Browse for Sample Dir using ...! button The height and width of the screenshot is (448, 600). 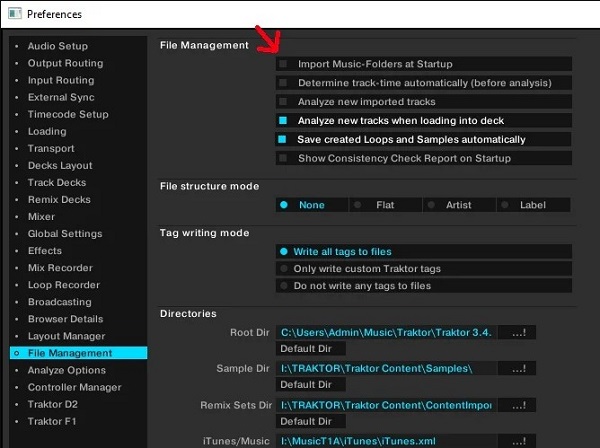pyautogui.click(x=518, y=368)
